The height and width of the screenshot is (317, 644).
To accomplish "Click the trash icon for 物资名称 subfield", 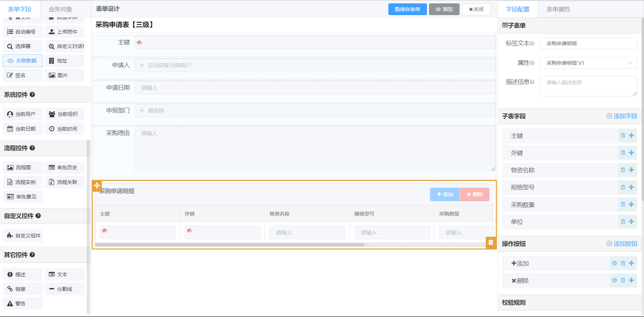I will point(623,170).
